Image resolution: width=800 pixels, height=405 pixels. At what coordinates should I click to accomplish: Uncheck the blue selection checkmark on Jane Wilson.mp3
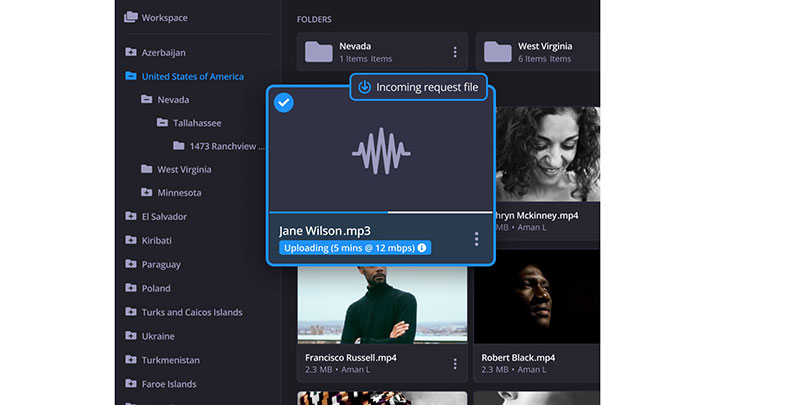click(284, 103)
